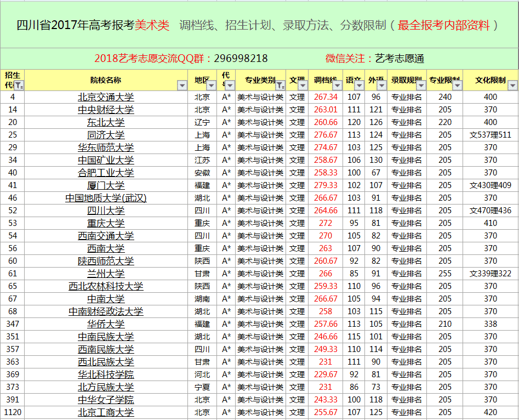The image size is (519, 420).
Task: Open the 西南大学 link
Action: (106, 248)
